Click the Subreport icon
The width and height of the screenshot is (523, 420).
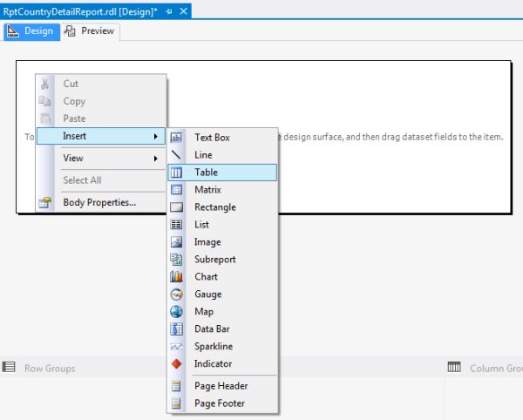tap(176, 260)
